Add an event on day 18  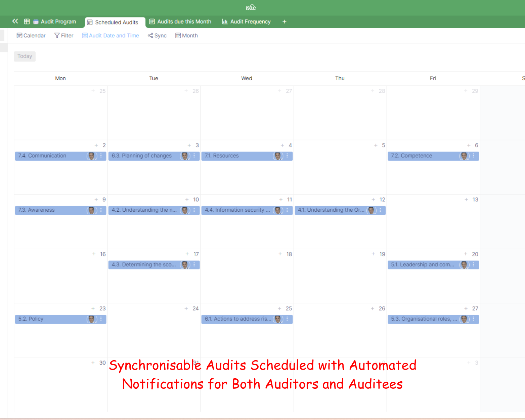280,254
